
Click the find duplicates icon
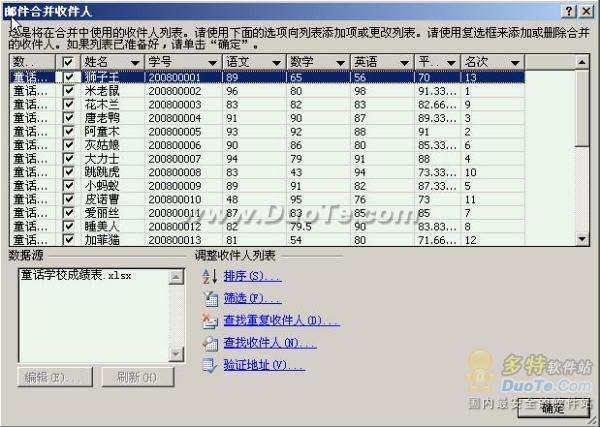(x=210, y=321)
